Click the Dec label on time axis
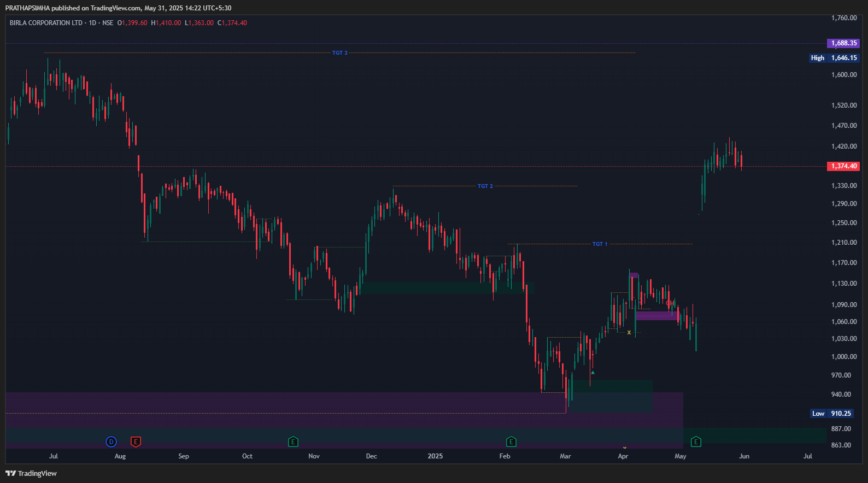This screenshot has height=483, width=868. click(372, 456)
